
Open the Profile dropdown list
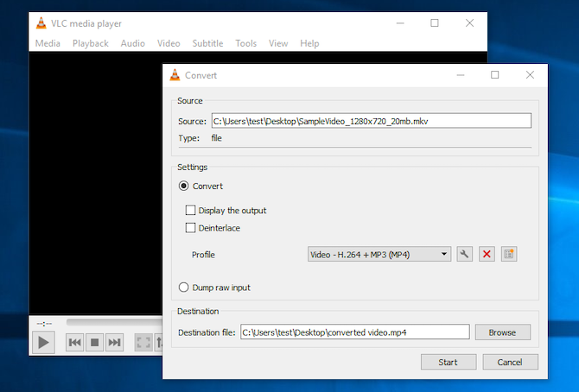point(379,255)
